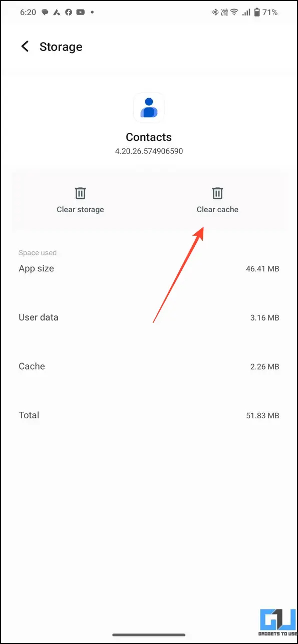Tap the Wi-Fi status bar icon
This screenshot has width=298, height=644.
coord(234,13)
